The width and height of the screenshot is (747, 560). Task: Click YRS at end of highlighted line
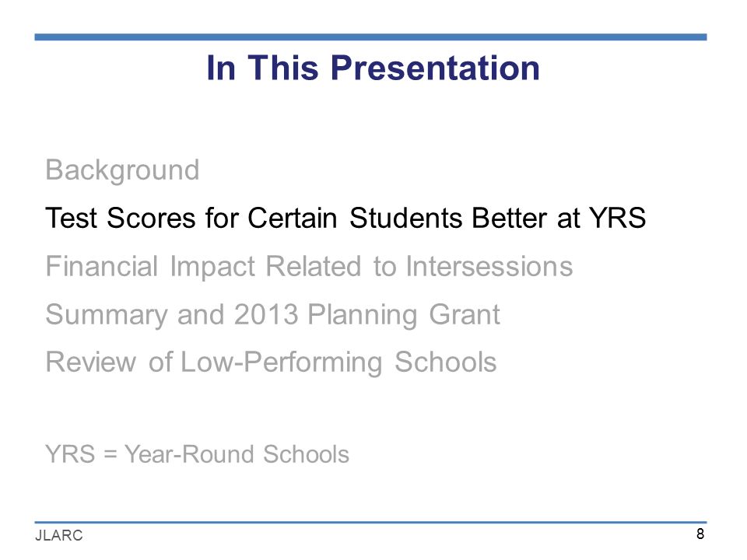617,218
